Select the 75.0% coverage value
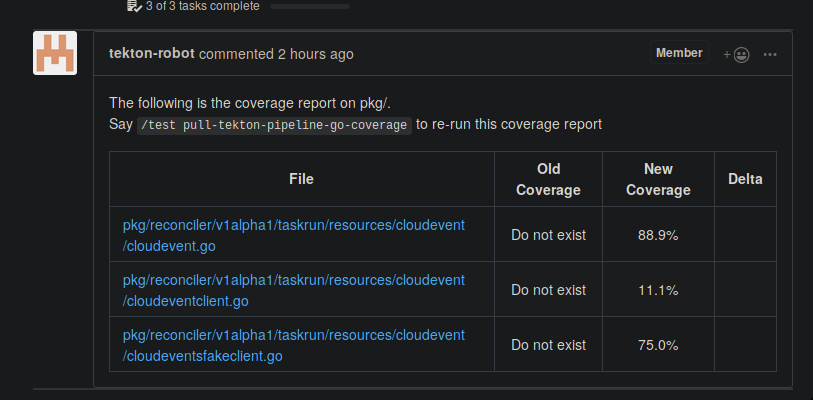Viewport: 813px width, 400px height. pyautogui.click(x=658, y=346)
